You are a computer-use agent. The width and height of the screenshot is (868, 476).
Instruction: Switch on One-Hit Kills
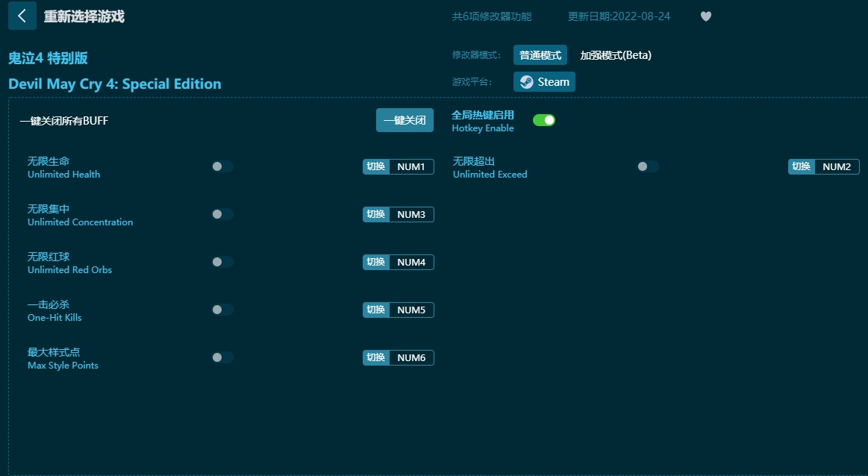(222, 310)
